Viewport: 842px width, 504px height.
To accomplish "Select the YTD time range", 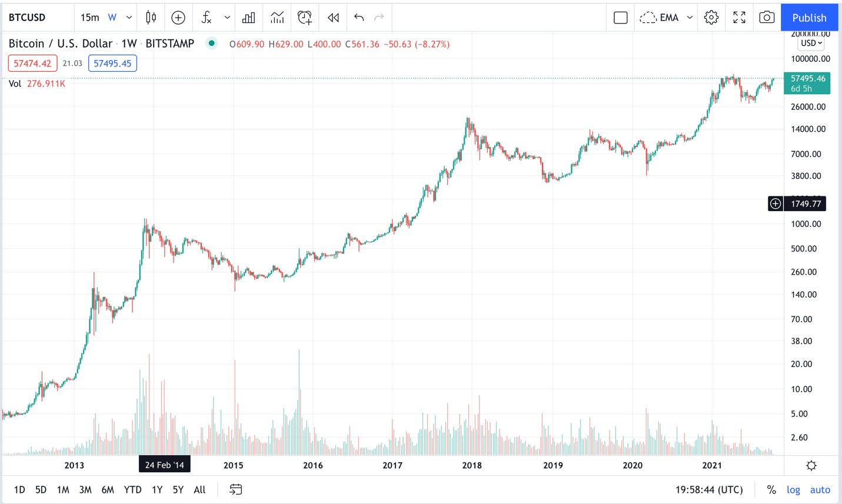I will pyautogui.click(x=132, y=489).
